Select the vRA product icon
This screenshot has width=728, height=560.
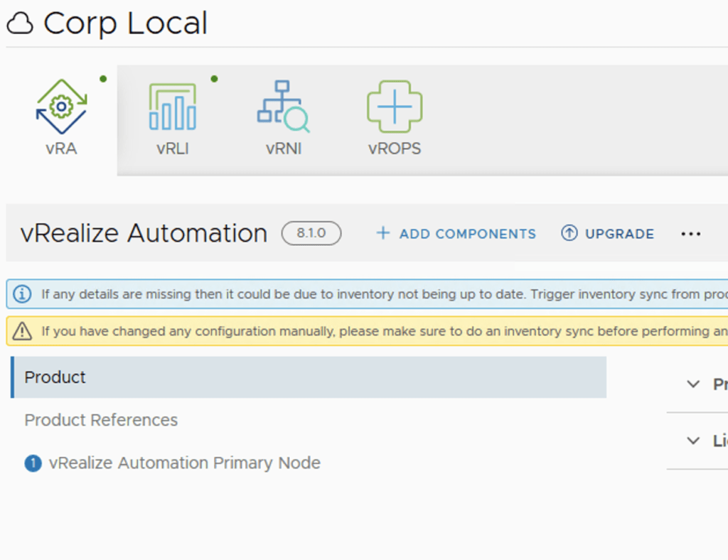click(x=61, y=107)
